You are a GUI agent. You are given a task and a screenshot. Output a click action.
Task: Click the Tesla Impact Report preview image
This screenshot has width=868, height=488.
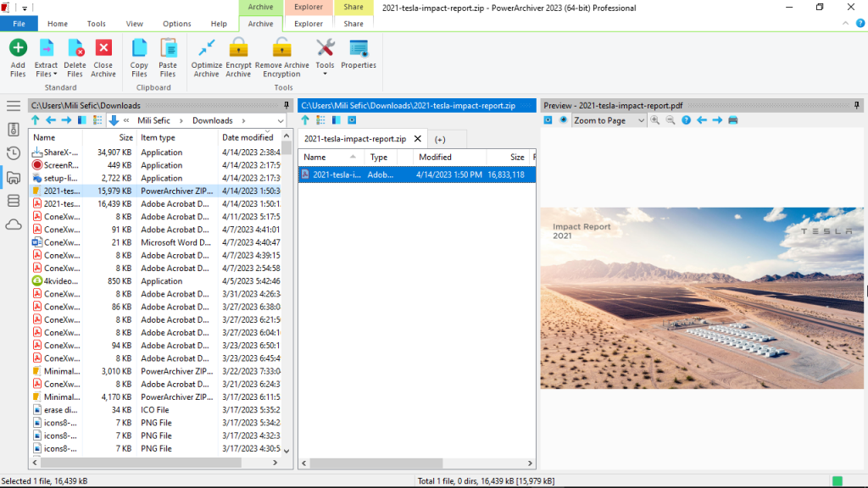tap(702, 298)
